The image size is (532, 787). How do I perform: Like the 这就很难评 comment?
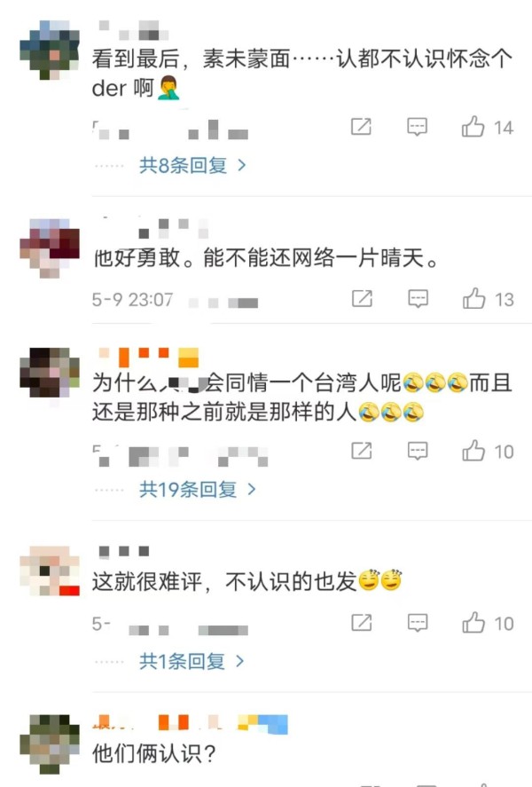coord(473,623)
